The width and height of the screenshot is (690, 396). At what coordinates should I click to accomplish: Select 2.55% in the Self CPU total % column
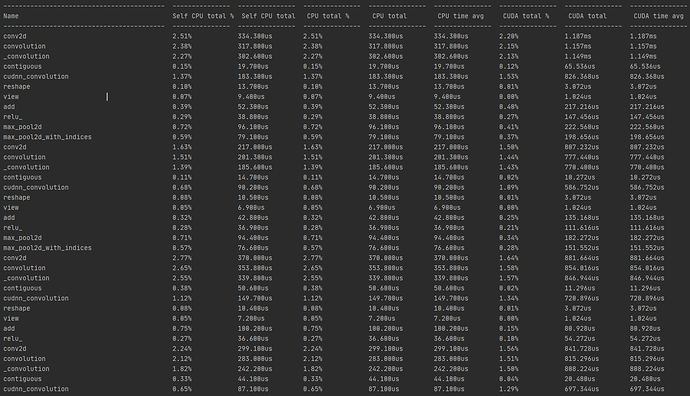[x=182, y=278]
